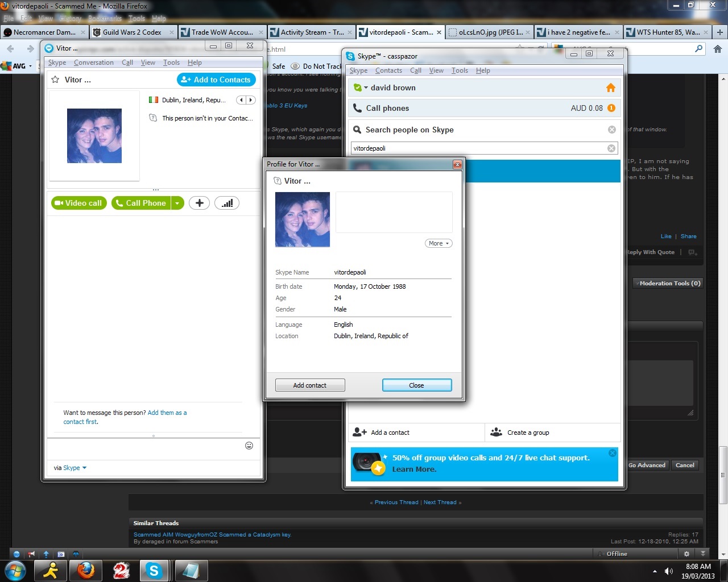Click the orange credit info icon
Screen dimensions: 728x582
pyautogui.click(x=611, y=108)
